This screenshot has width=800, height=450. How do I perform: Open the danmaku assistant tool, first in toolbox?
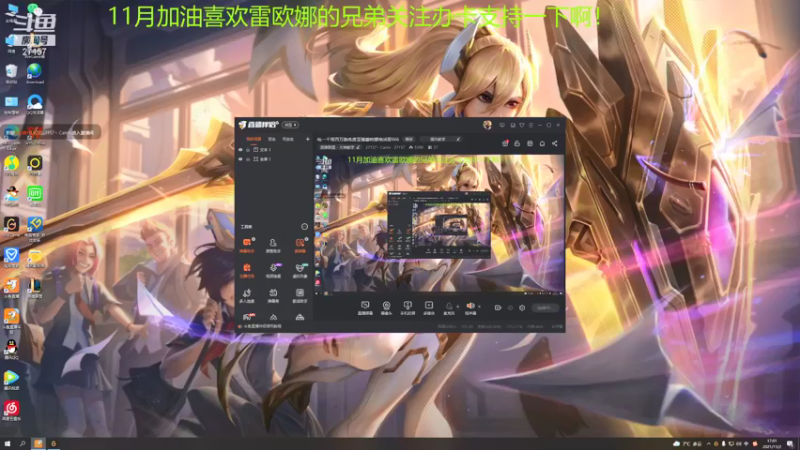tap(247, 245)
